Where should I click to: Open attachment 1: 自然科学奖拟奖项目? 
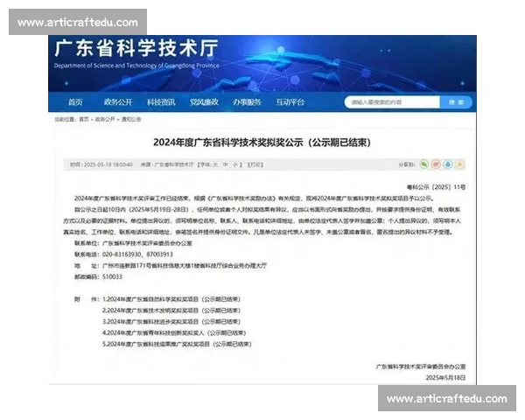click(171, 299)
